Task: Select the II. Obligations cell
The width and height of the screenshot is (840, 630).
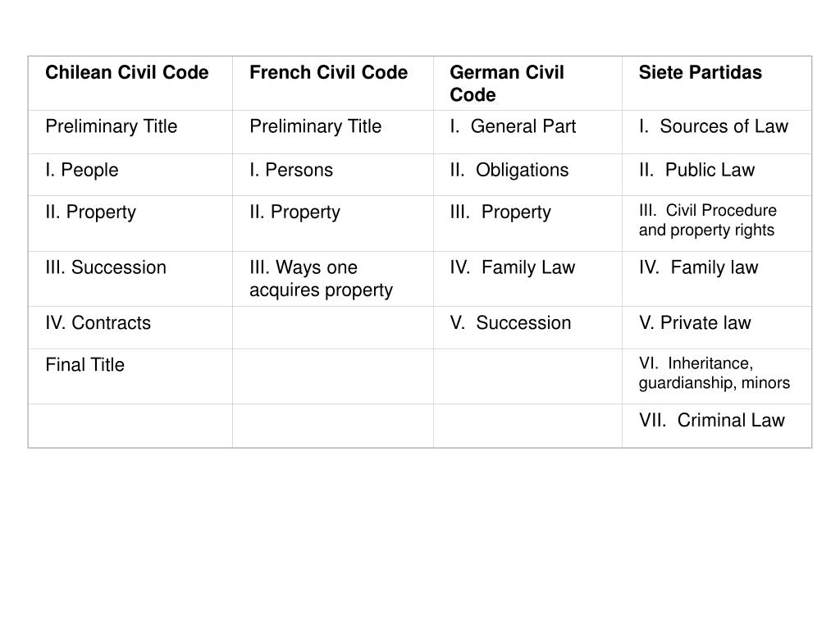Action: [527, 175]
